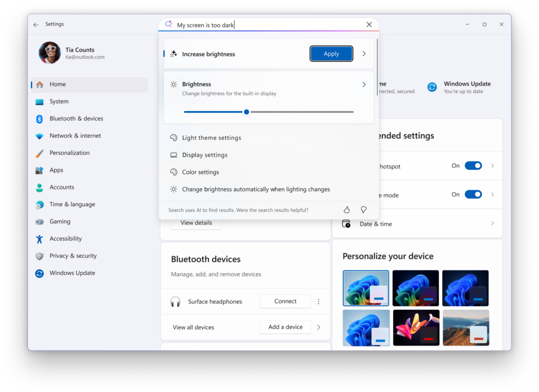This screenshot has width=539, height=392.
Task: Select the Accounts icon in the sidebar
Action: 39,187
